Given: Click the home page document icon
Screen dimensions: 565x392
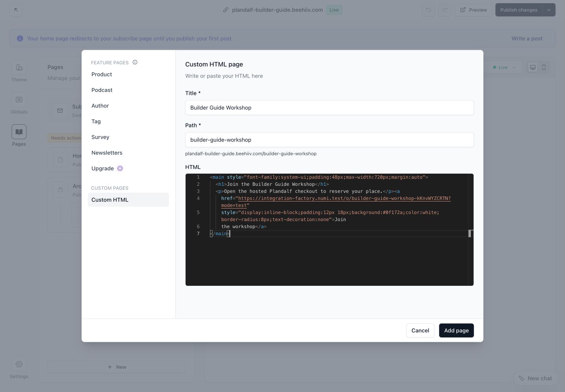Looking at the screenshot, I should 60,160.
